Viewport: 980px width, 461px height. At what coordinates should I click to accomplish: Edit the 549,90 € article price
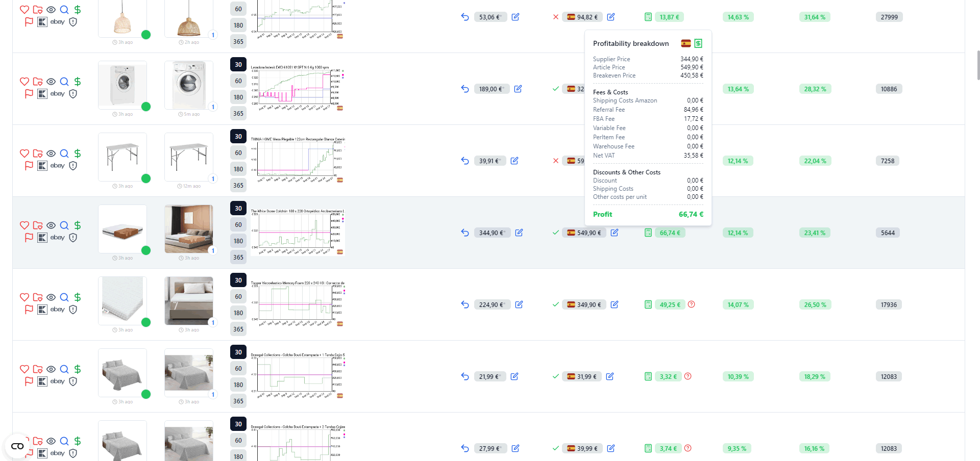click(x=615, y=233)
